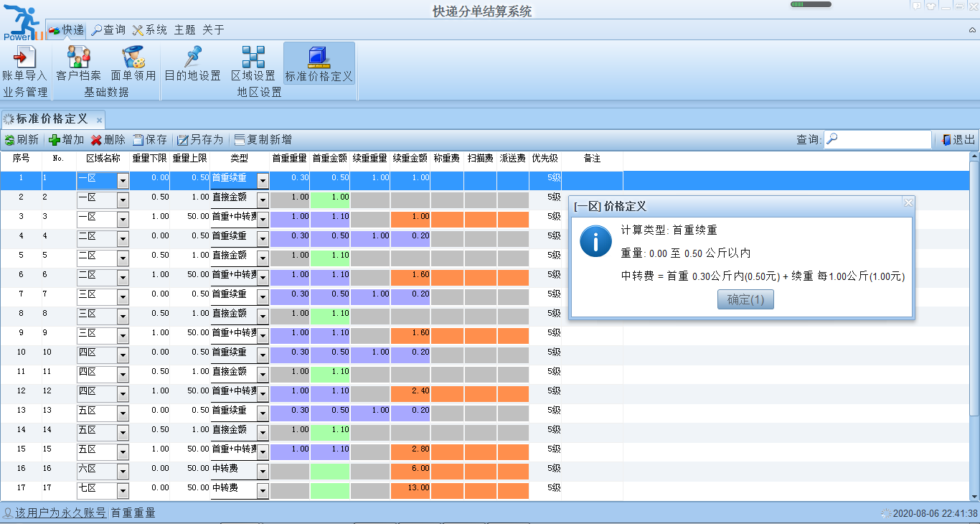Collapse the ribbon with the chevron
Image resolution: width=980 pixels, height=524 pixels.
[972, 30]
